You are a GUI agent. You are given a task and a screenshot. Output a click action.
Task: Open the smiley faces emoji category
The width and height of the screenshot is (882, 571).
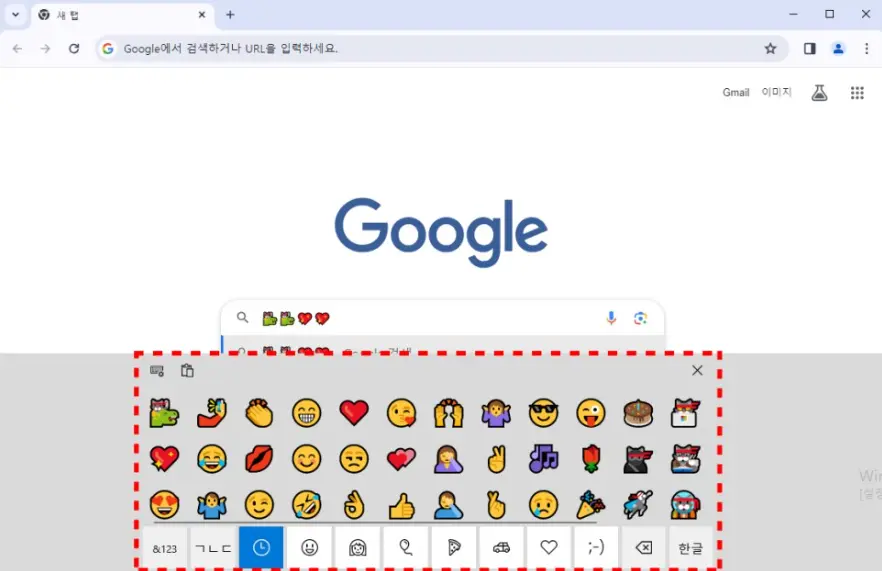click(309, 548)
